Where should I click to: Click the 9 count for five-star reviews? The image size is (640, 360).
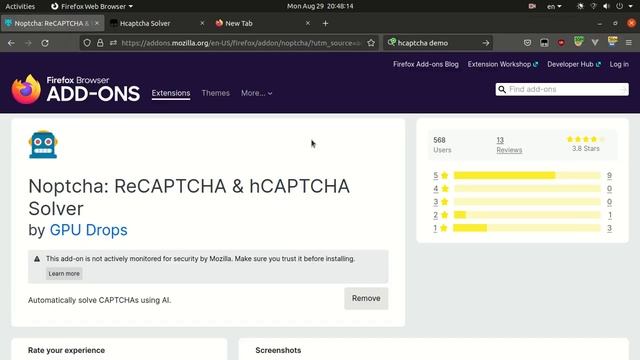[609, 176]
